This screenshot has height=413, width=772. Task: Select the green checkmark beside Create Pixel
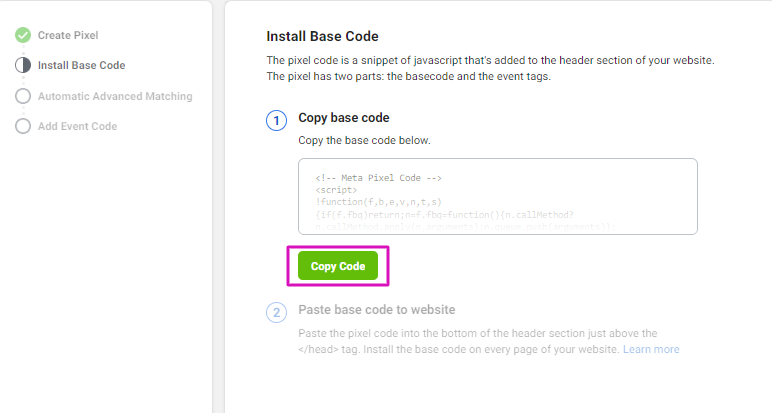[x=23, y=35]
